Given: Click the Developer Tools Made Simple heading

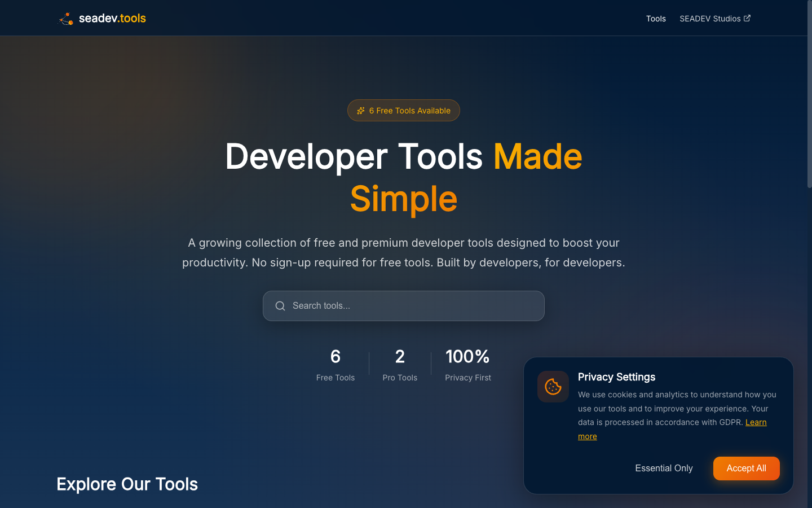Looking at the screenshot, I should point(403,178).
